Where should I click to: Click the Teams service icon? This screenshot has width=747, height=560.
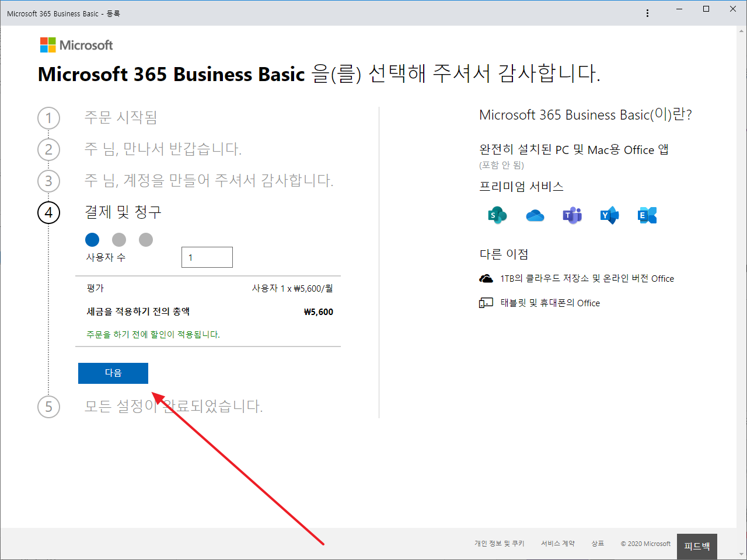573,215
